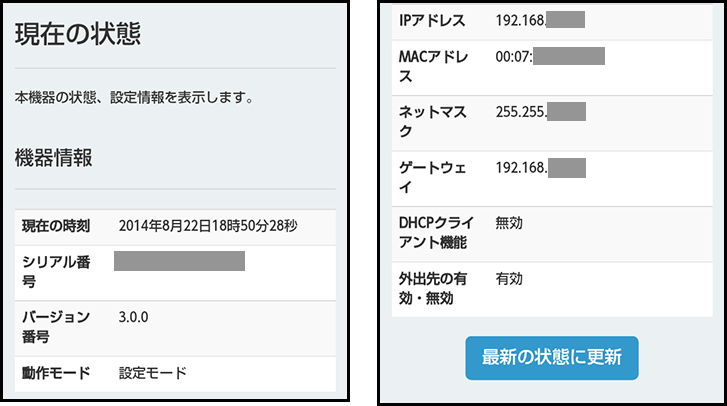This screenshot has width=727, height=406.
Task: Select the MACアドレス row label
Action: click(x=434, y=66)
